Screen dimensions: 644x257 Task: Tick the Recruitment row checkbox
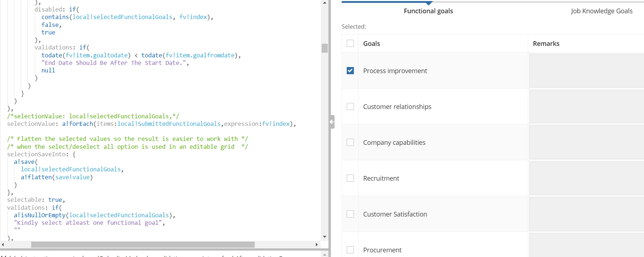350,178
